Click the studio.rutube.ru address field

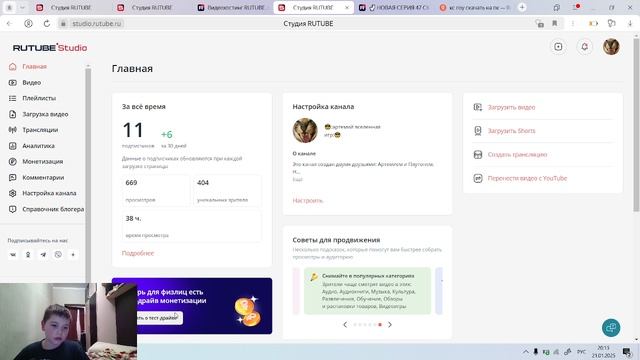click(x=97, y=24)
